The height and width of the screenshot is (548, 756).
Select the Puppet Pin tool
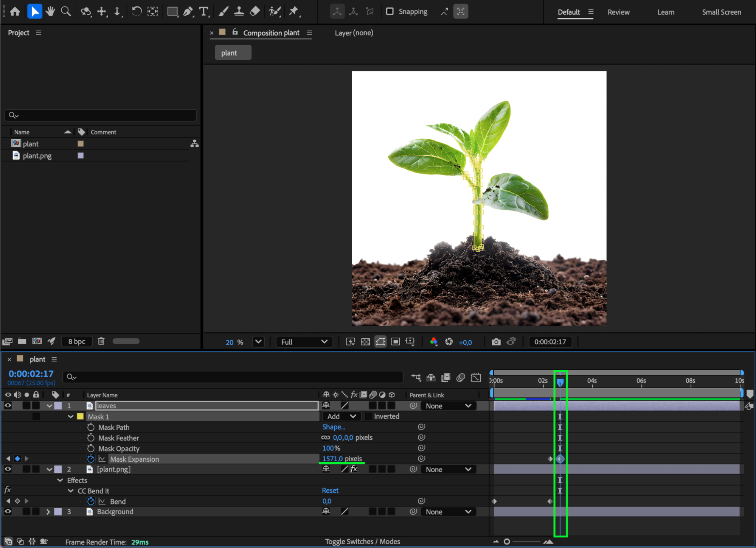click(x=293, y=11)
